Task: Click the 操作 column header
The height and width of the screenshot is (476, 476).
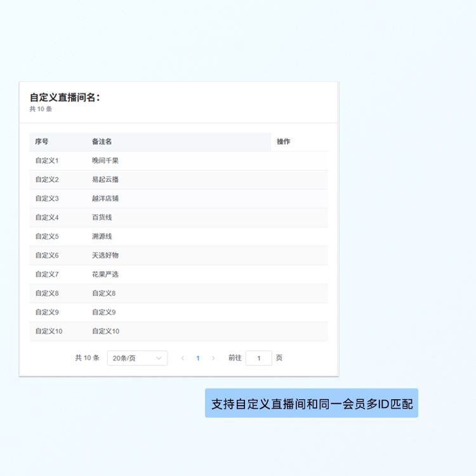Action: 284,142
